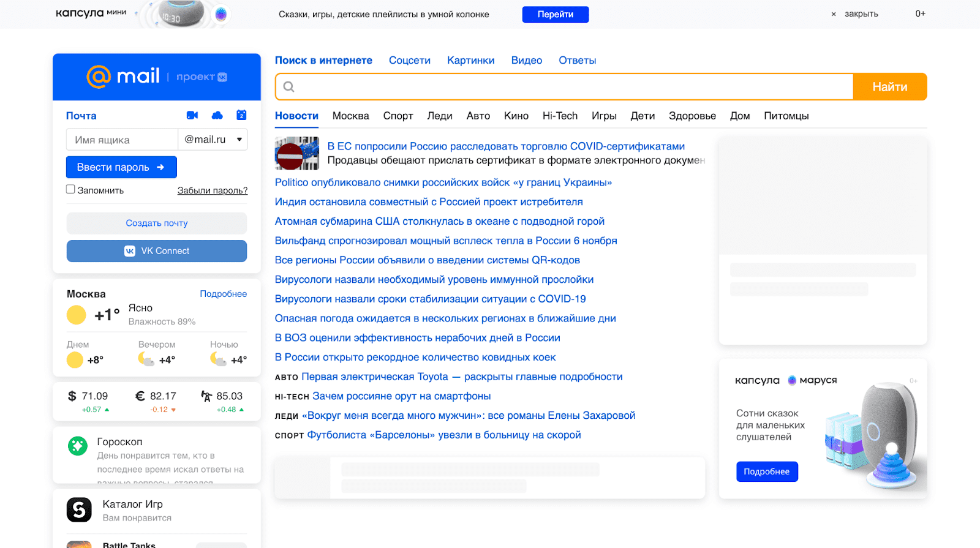Image resolution: width=980 pixels, height=548 pixels.
Task: Open weather details via Подробнее link
Action: click(x=223, y=294)
